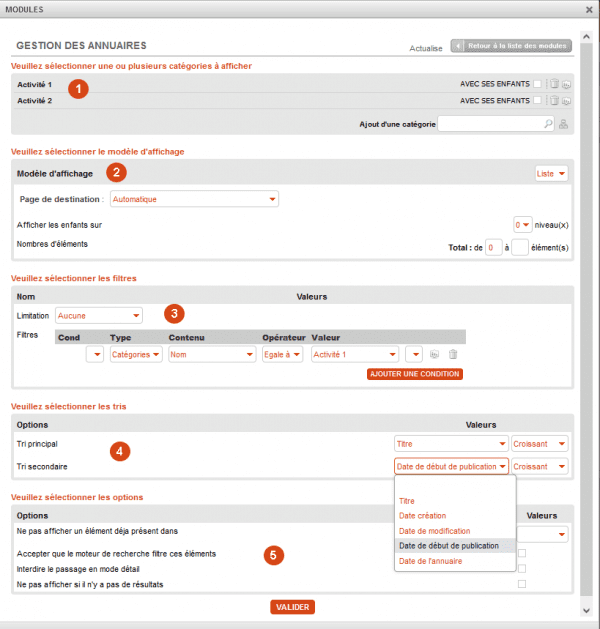Open the category tree icon beside search

click(564, 124)
